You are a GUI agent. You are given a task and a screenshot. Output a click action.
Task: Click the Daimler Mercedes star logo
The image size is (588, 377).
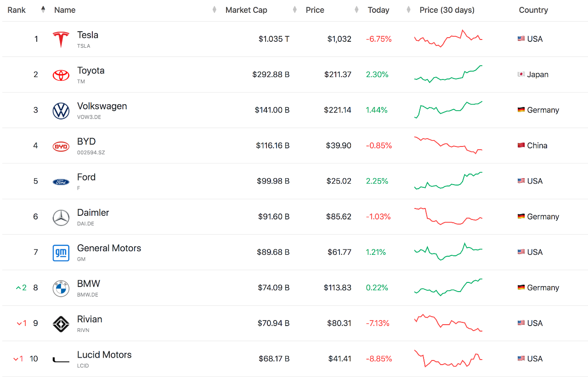point(61,218)
